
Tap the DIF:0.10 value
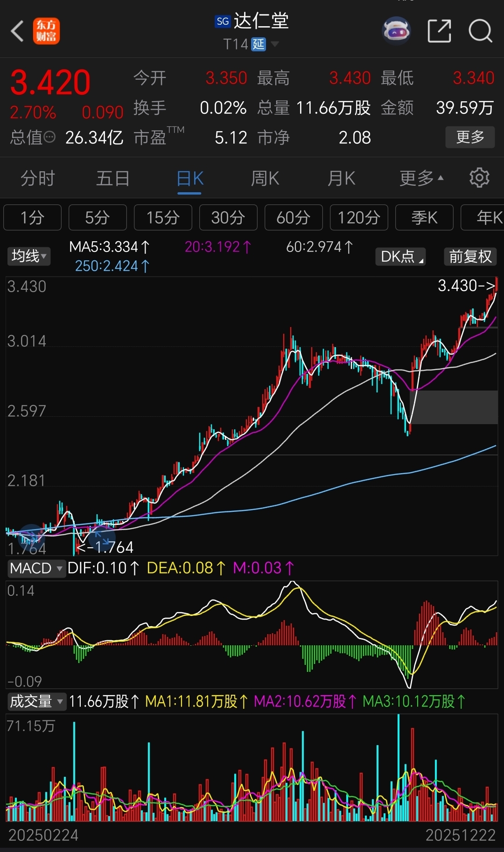point(104,568)
